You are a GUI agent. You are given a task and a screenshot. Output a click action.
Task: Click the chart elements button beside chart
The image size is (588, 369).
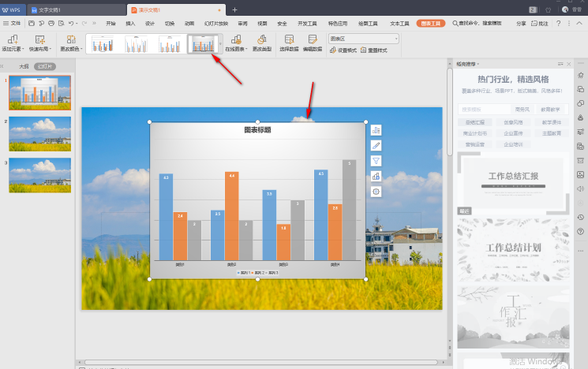click(x=376, y=129)
